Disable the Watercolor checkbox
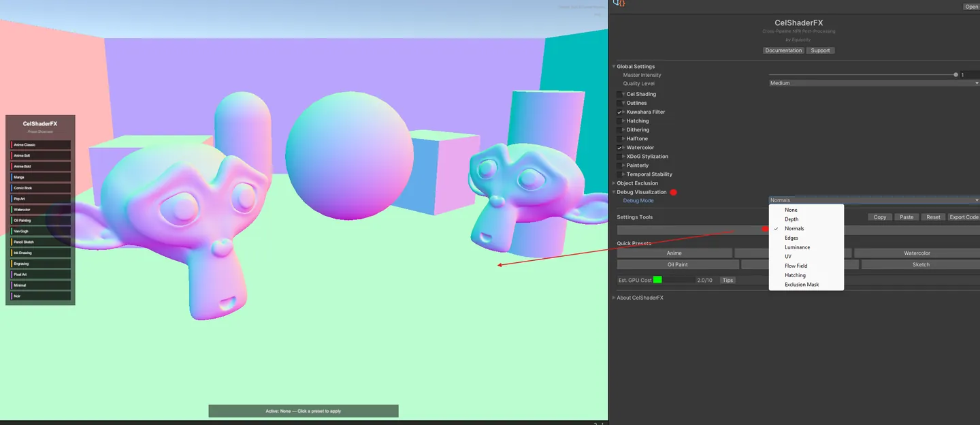This screenshot has height=425, width=980. 619,147
